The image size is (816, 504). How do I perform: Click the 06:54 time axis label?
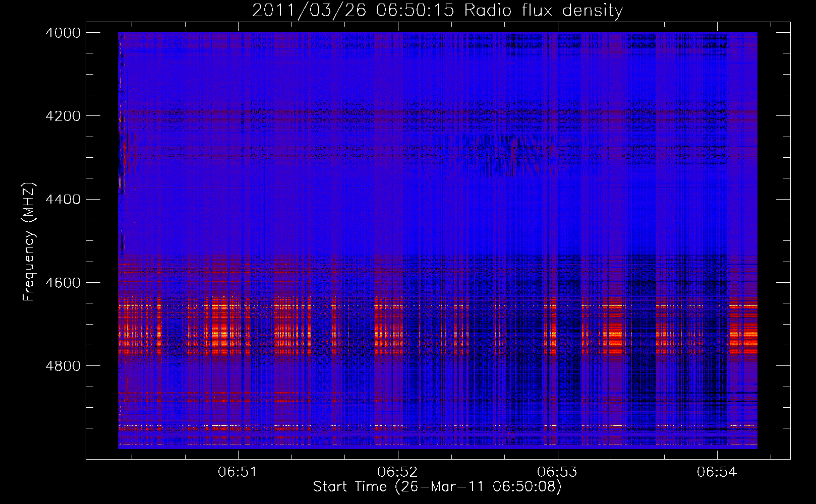click(717, 472)
